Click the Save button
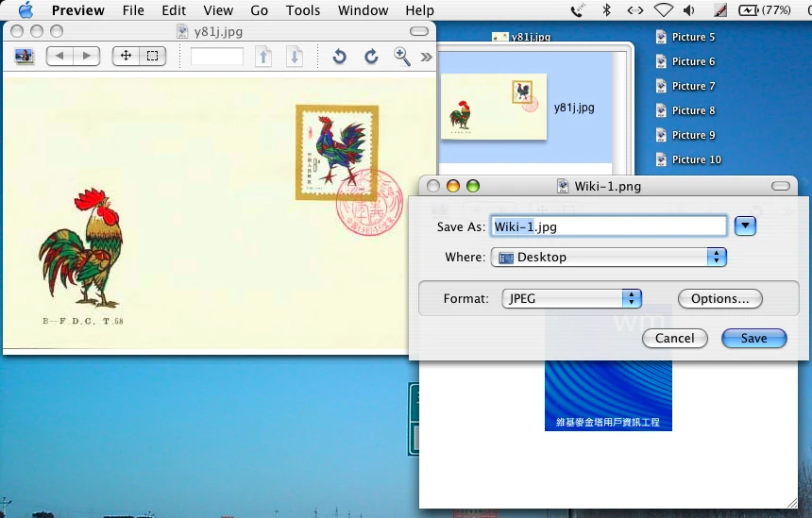This screenshot has width=812, height=518. [x=754, y=338]
